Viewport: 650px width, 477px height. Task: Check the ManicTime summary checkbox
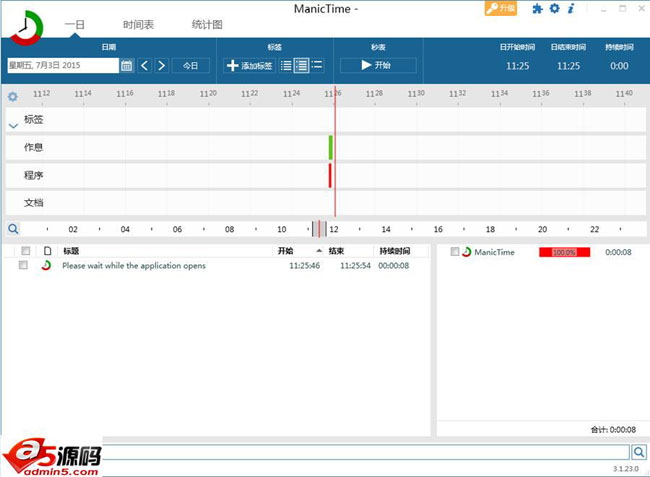[455, 252]
